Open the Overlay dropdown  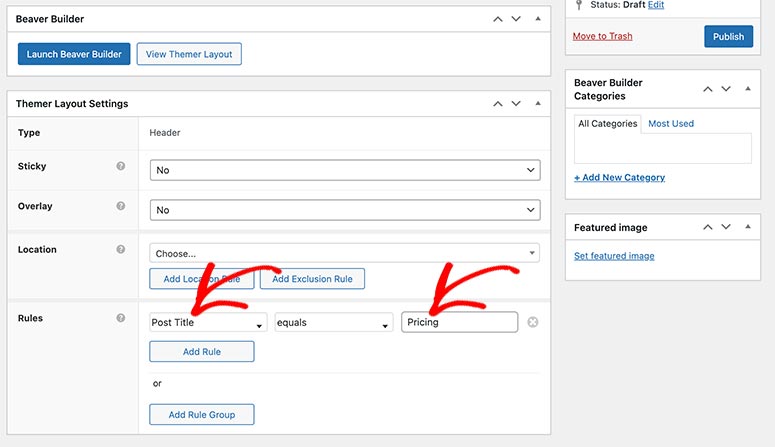[x=345, y=210]
